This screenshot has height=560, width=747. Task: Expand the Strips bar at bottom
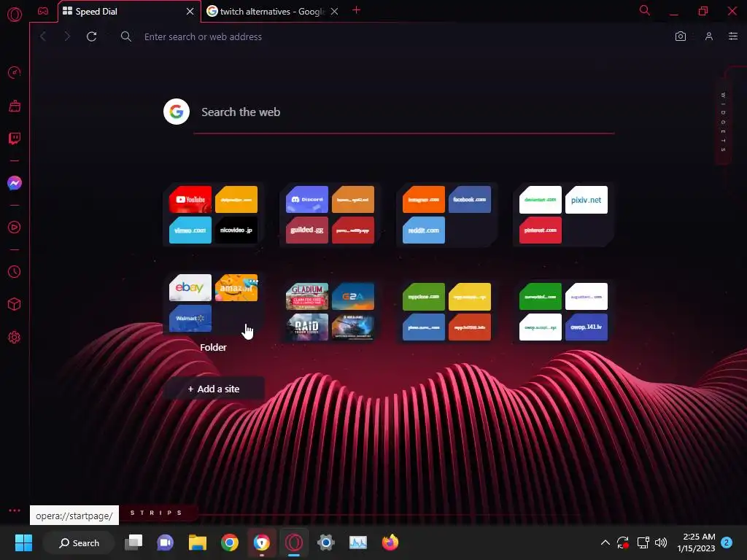click(156, 513)
